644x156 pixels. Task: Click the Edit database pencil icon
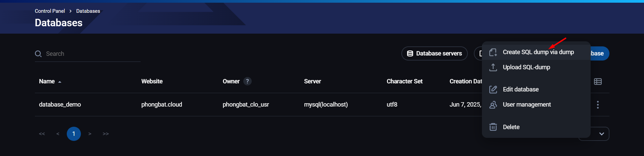coord(493,89)
